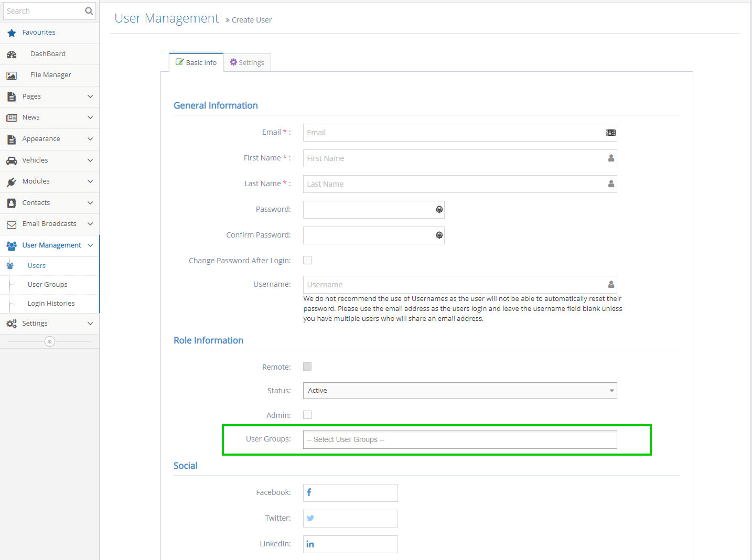
Task: Click the Email Broadcasts envelope icon
Action: [x=12, y=224]
